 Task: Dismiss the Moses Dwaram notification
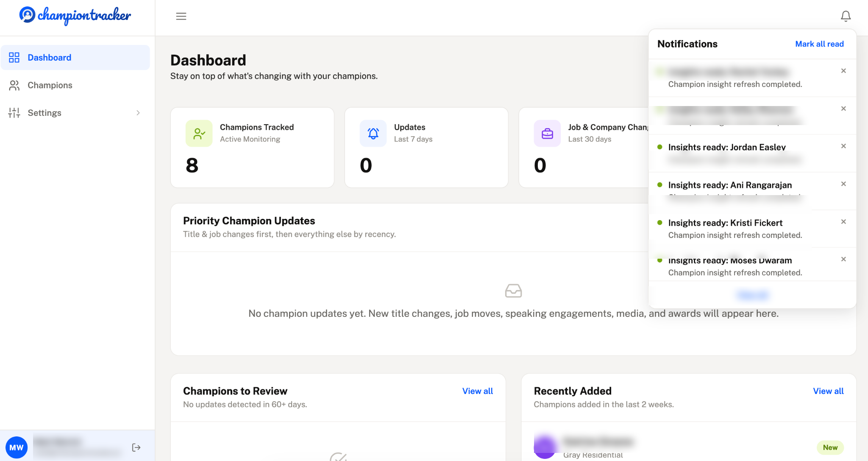tap(843, 259)
